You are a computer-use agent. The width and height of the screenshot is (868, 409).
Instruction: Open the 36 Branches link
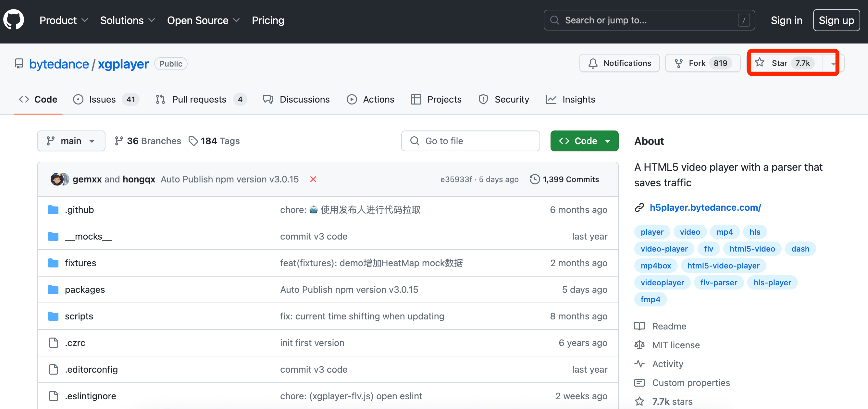pos(148,141)
